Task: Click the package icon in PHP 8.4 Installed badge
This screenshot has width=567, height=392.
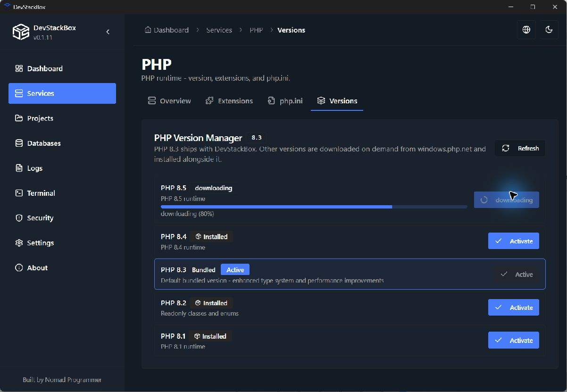Action: pos(199,237)
